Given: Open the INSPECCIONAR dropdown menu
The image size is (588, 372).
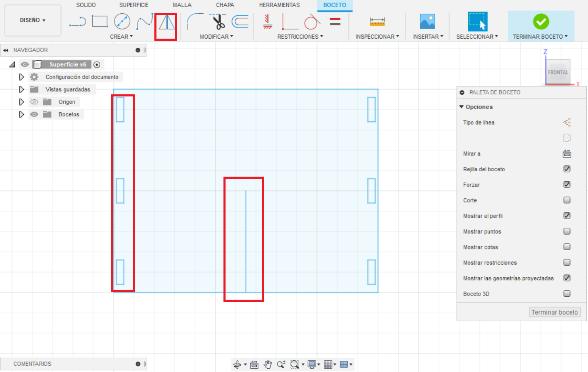Looking at the screenshot, I should click(377, 37).
